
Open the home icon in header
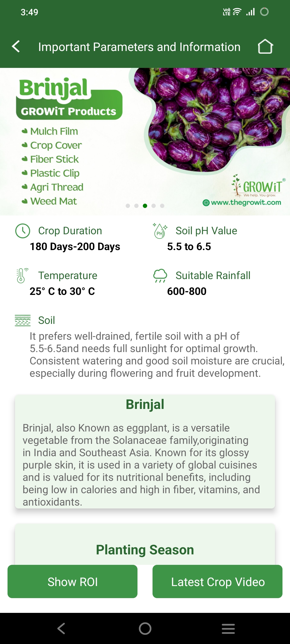pos(265,46)
